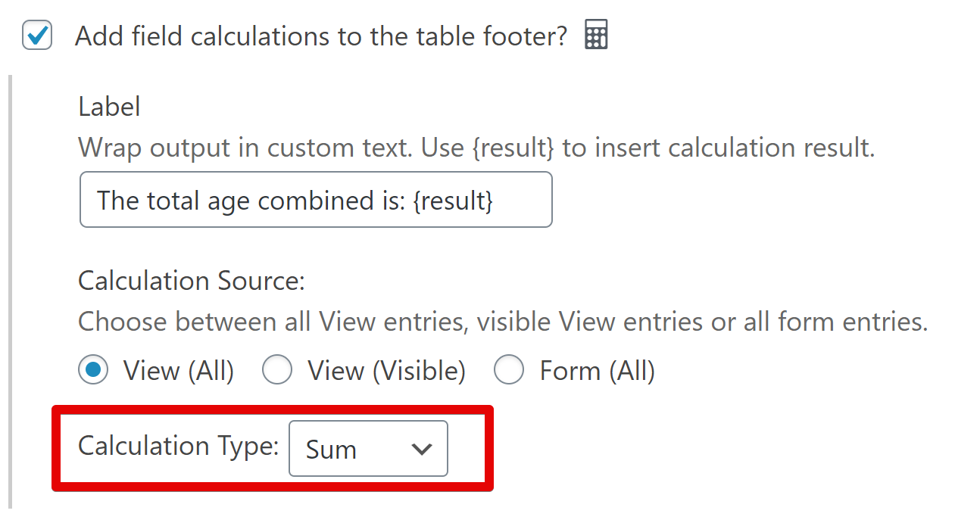Click the "View (Visible)" option label text
The height and width of the screenshot is (523, 980).
386,371
